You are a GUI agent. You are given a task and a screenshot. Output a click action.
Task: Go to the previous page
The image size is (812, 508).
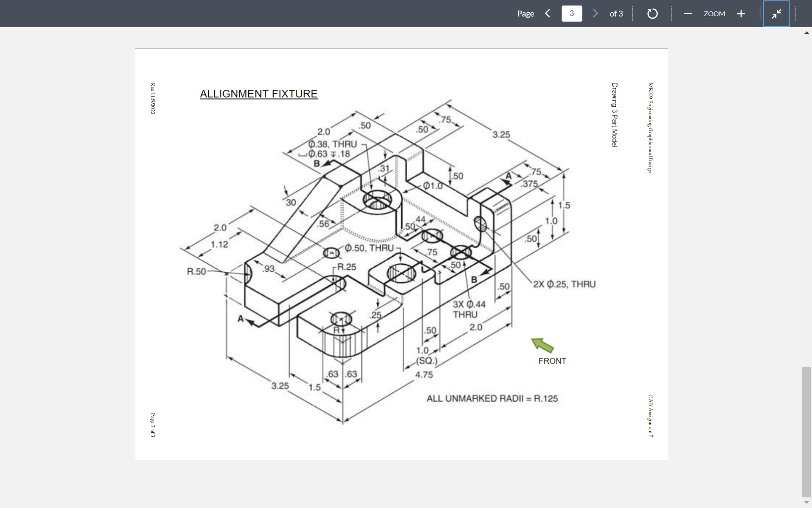547,14
